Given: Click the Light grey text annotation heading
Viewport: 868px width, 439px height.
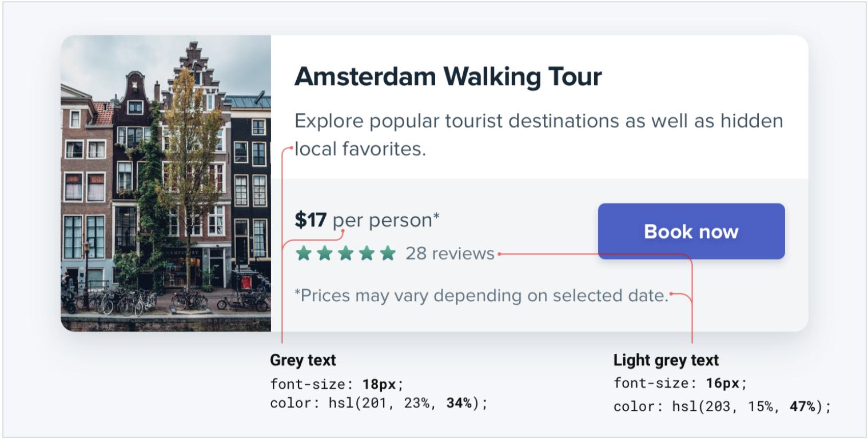Looking at the screenshot, I should coord(666,360).
